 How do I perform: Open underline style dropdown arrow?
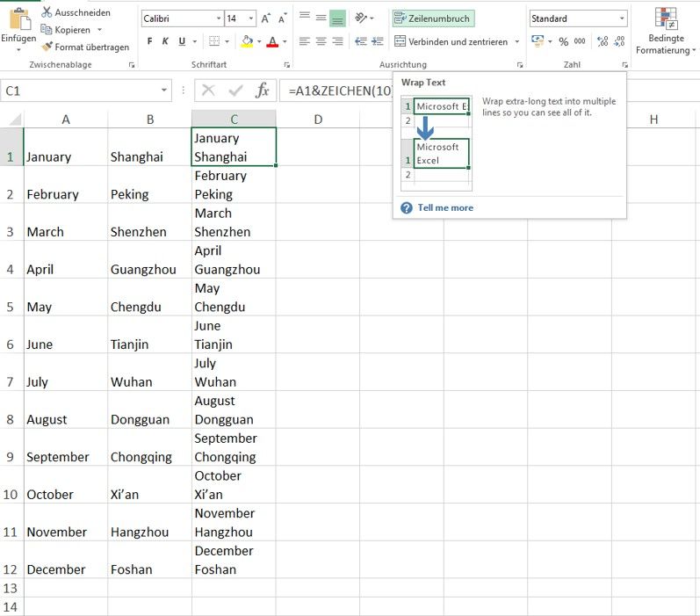tap(195, 41)
